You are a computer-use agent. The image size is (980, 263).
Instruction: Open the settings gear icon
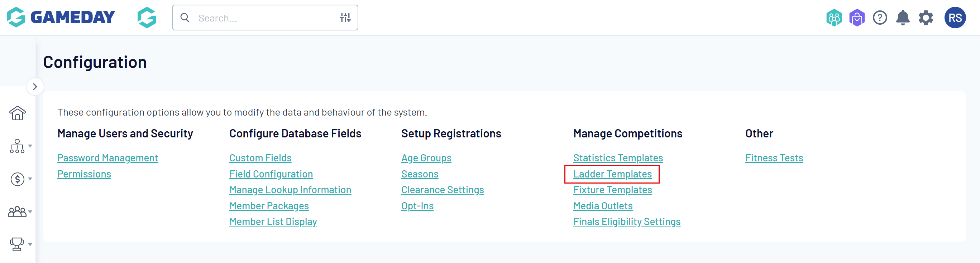point(926,18)
